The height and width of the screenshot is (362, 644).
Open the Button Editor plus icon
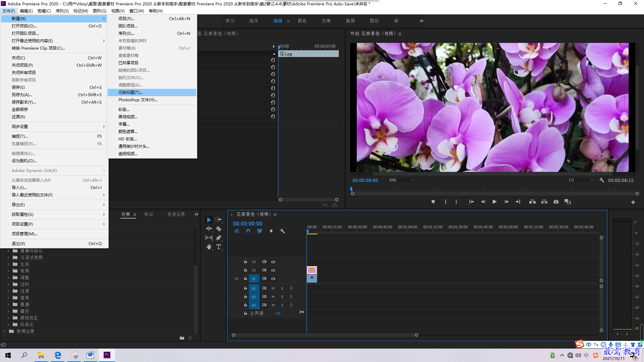(633, 202)
